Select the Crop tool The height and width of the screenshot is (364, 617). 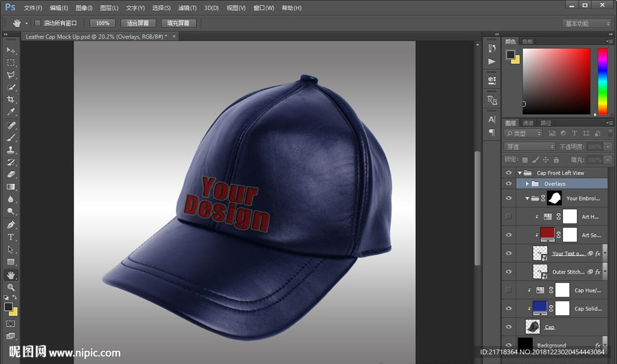[11, 99]
